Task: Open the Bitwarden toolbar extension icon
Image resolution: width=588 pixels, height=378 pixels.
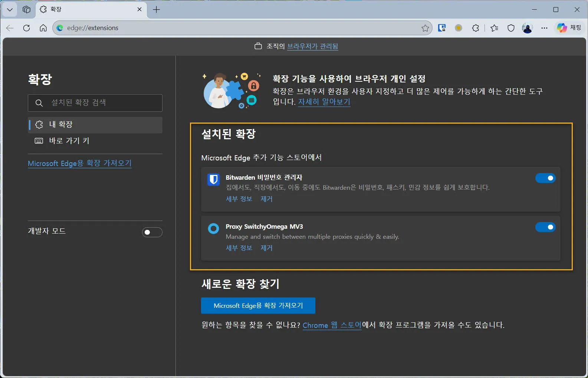Action: 442,28
